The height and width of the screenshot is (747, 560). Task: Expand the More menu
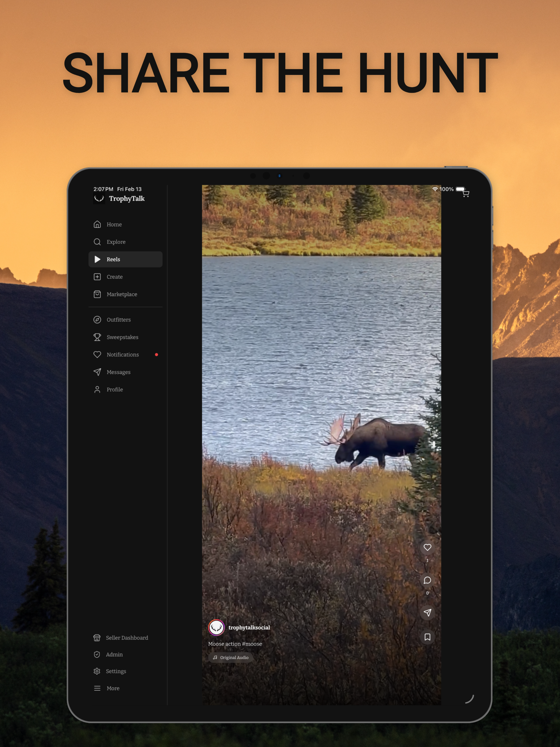125,688
